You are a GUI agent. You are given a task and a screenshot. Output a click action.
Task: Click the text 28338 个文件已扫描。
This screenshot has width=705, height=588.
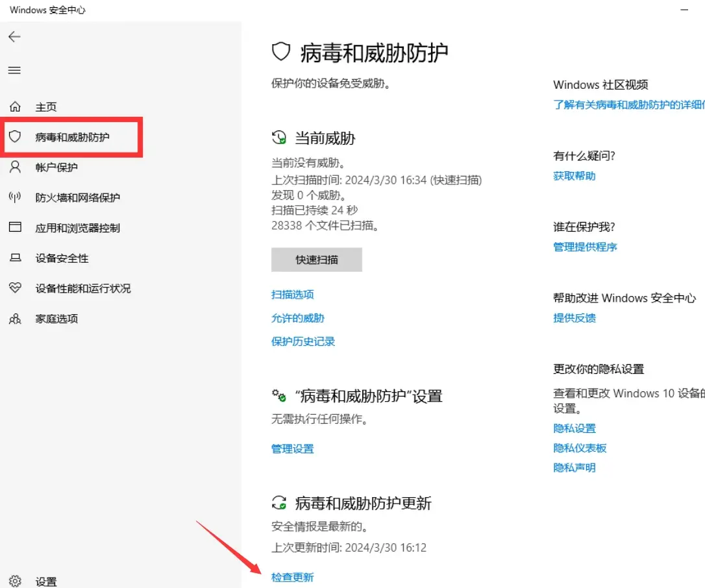[325, 225]
